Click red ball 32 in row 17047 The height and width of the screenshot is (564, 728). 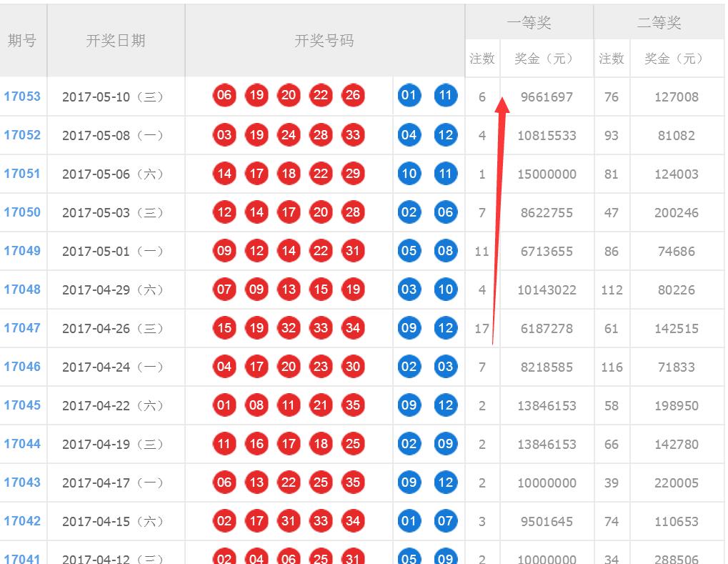[x=289, y=327]
